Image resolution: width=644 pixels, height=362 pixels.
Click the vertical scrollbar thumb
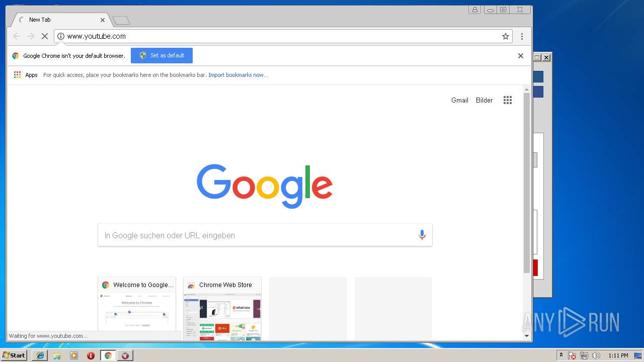pos(527,183)
